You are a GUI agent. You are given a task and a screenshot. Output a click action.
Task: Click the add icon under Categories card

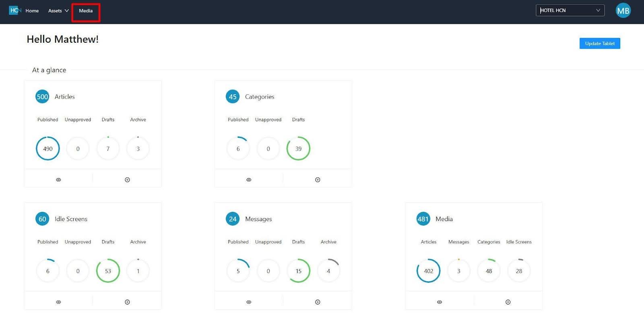pos(318,180)
